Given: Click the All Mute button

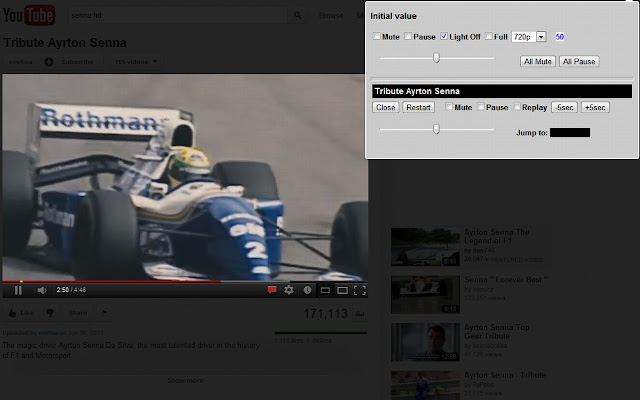Looking at the screenshot, I should click(538, 61).
